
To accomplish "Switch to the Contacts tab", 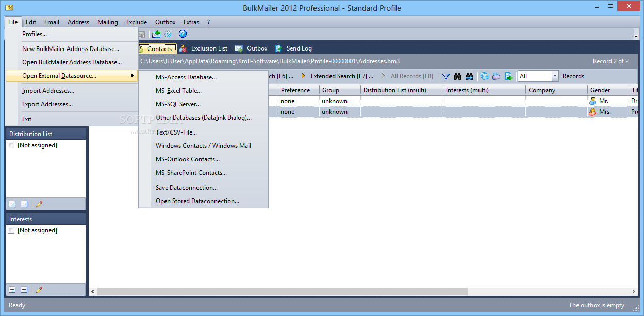I will (x=157, y=48).
